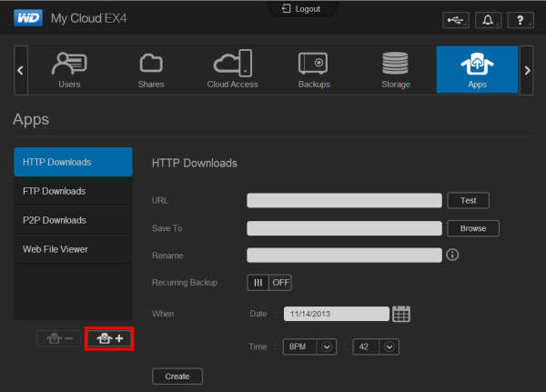Screen dimensions: 546x392
Task: Select the Apps navigation tile
Action: pyautogui.click(x=477, y=70)
